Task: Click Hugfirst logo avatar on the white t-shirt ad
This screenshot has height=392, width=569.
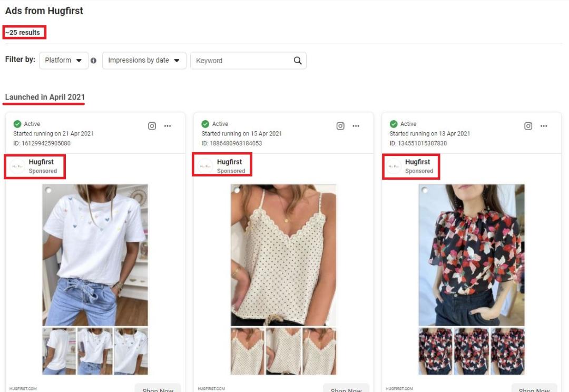Action: click(x=17, y=166)
